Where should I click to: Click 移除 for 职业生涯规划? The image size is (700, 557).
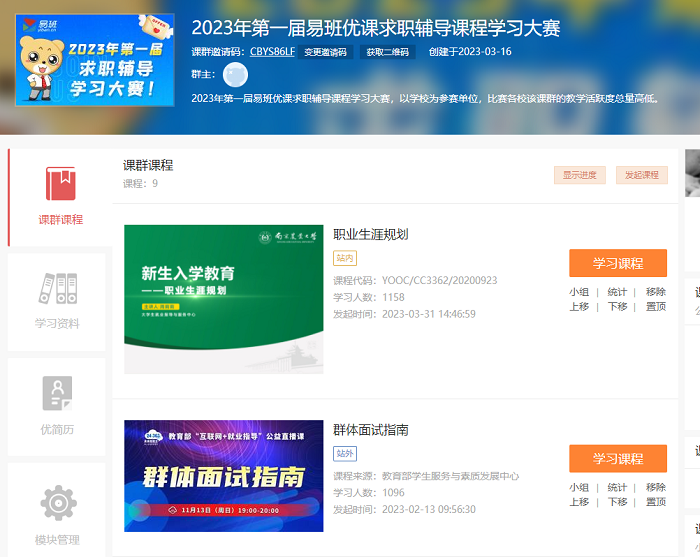656,292
